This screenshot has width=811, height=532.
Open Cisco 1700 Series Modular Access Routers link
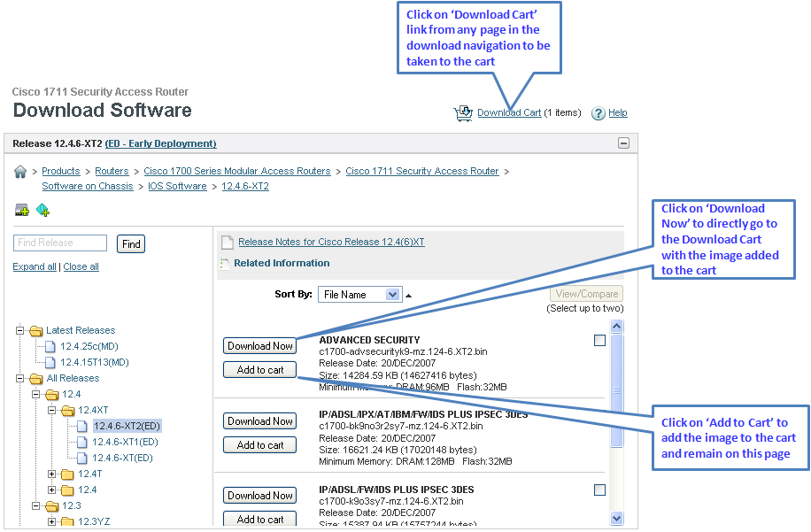(237, 171)
